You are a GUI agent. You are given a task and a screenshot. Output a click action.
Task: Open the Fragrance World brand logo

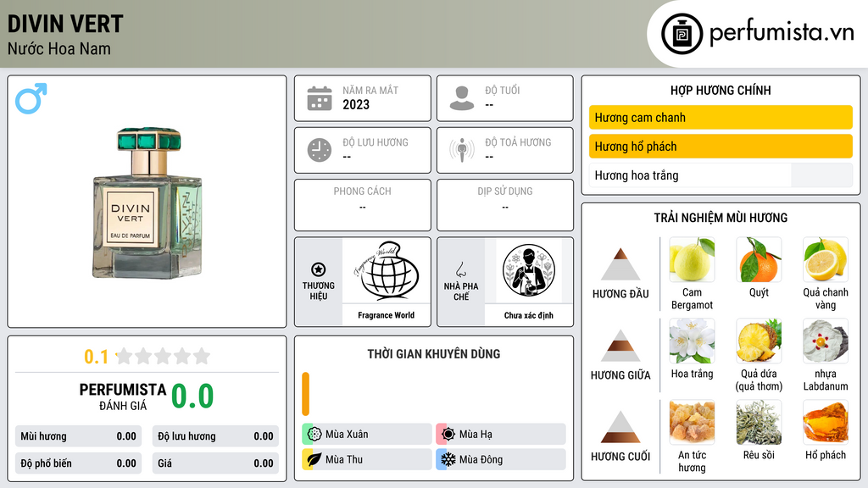point(386,270)
